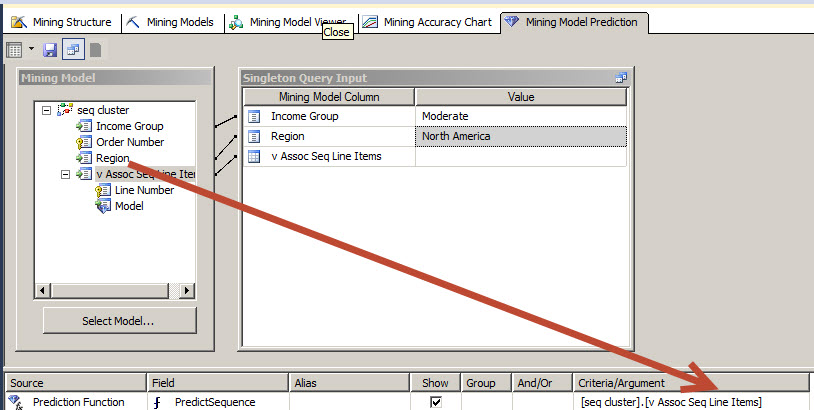
Task: Collapse the v Assoc Seq Line Items node
Action: click(x=65, y=174)
